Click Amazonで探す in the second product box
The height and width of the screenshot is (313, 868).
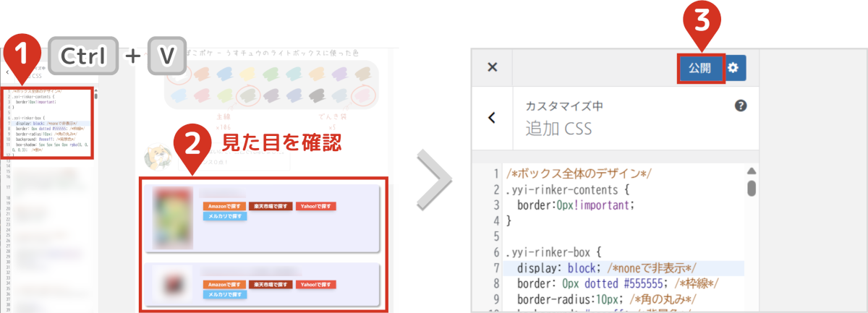(224, 285)
